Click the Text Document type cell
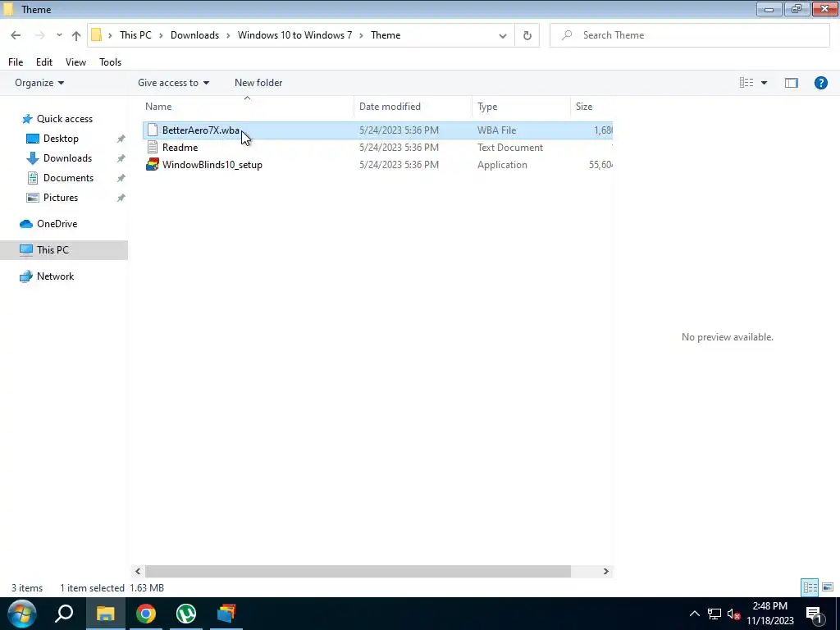 [510, 148]
